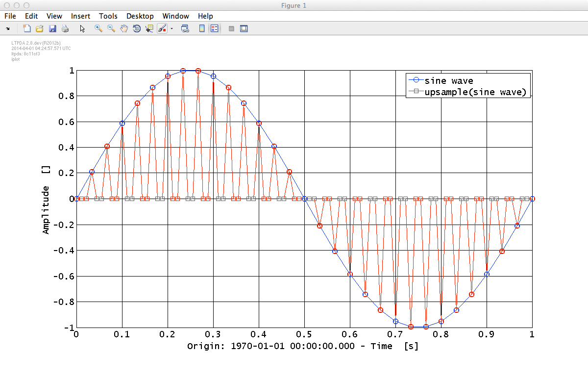Click the 'Amplitude []' y-axis label
This screenshot has width=588, height=379.
(x=46, y=200)
